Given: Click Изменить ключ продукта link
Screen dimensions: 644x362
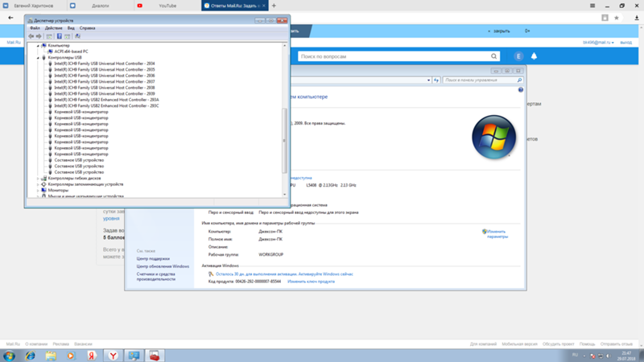Looking at the screenshot, I should coord(311,282).
